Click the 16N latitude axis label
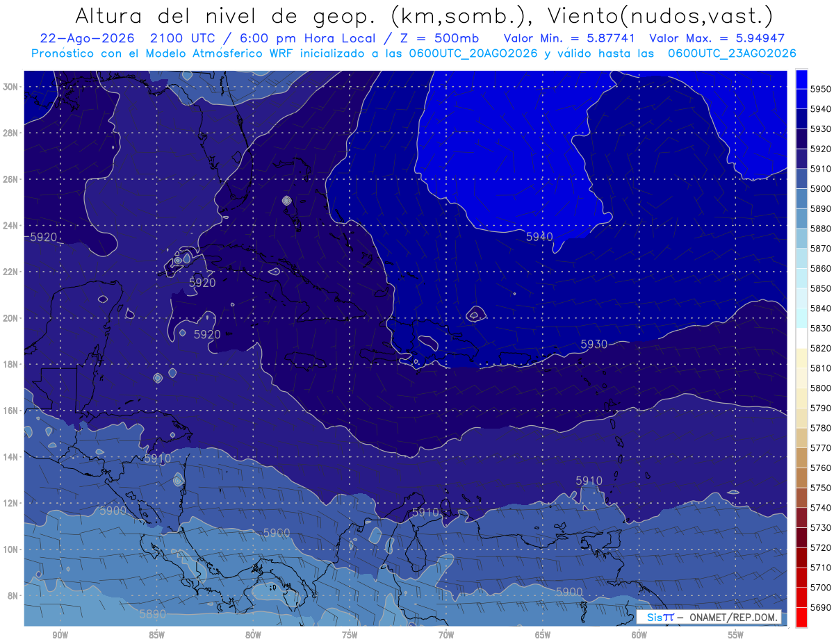This screenshot has width=834, height=644. [10, 411]
